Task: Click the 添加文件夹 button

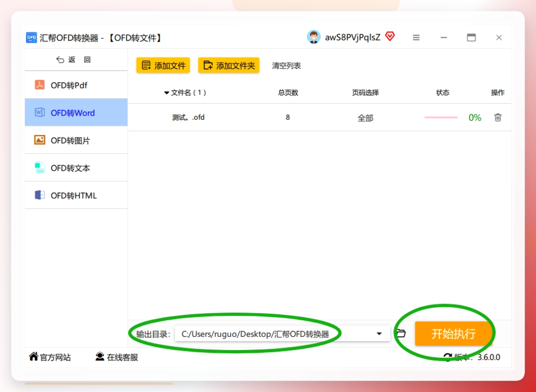Action: click(229, 65)
